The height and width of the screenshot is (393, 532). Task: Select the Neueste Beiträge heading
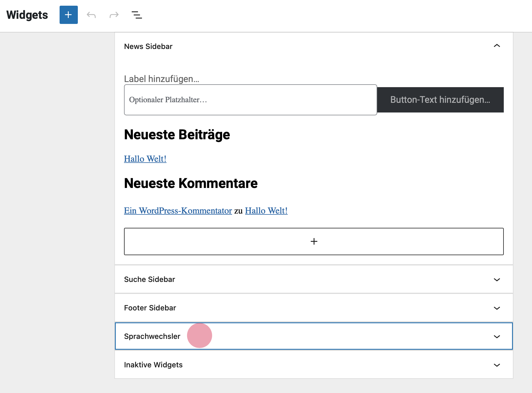[x=177, y=135]
